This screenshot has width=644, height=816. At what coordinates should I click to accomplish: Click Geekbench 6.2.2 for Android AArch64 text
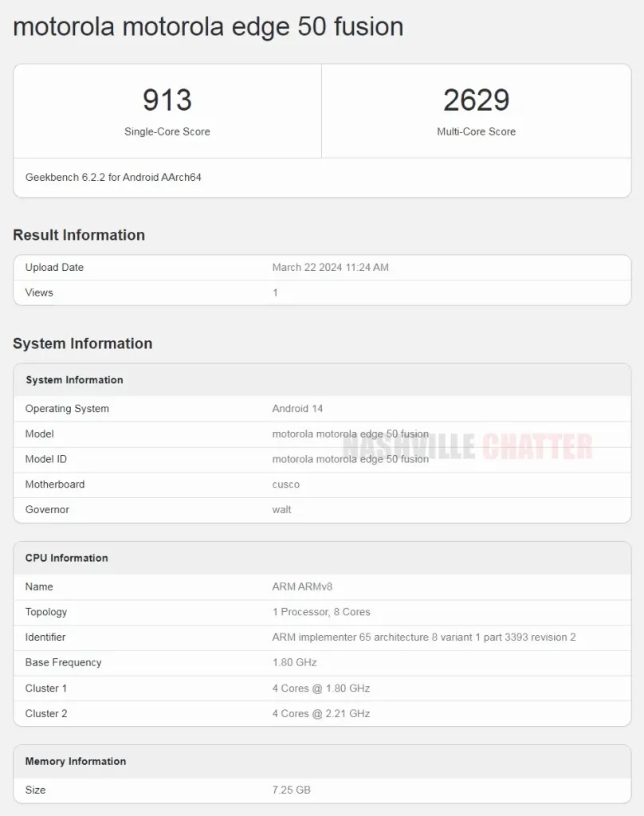(113, 178)
